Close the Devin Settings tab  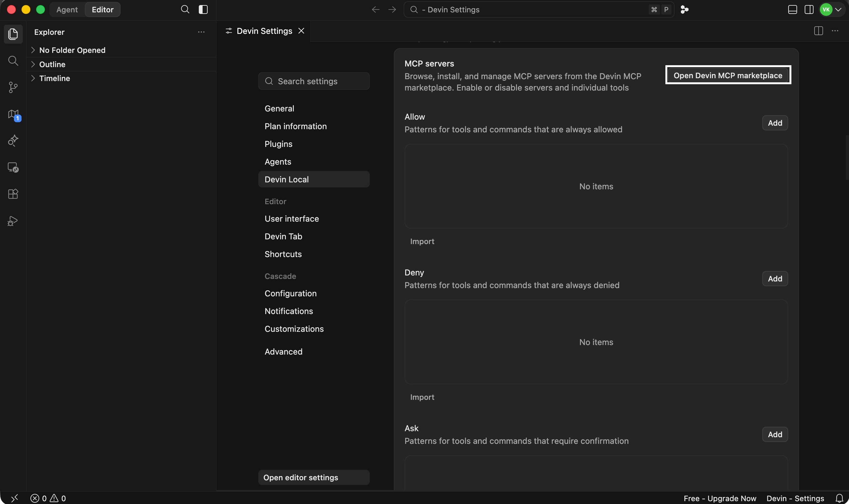point(301,31)
